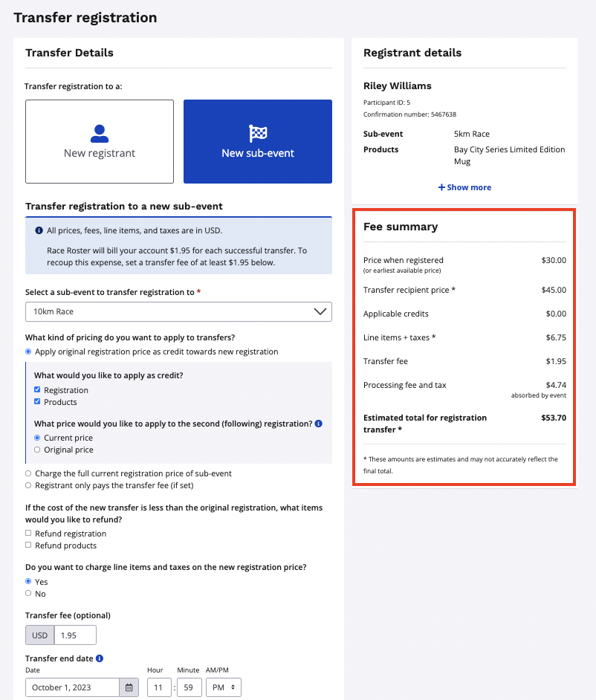596x700 pixels.
Task: Click info icon next to Transfer end date
Action: [100, 658]
